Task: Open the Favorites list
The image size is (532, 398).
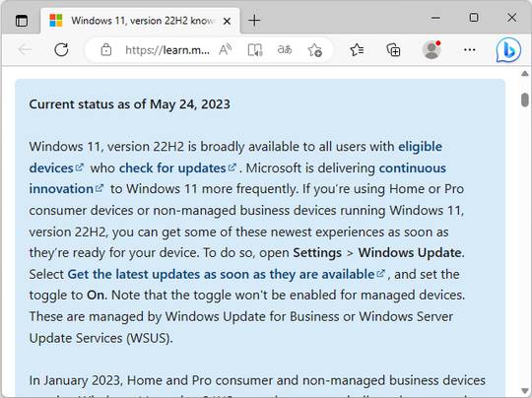Action: pyautogui.click(x=357, y=50)
